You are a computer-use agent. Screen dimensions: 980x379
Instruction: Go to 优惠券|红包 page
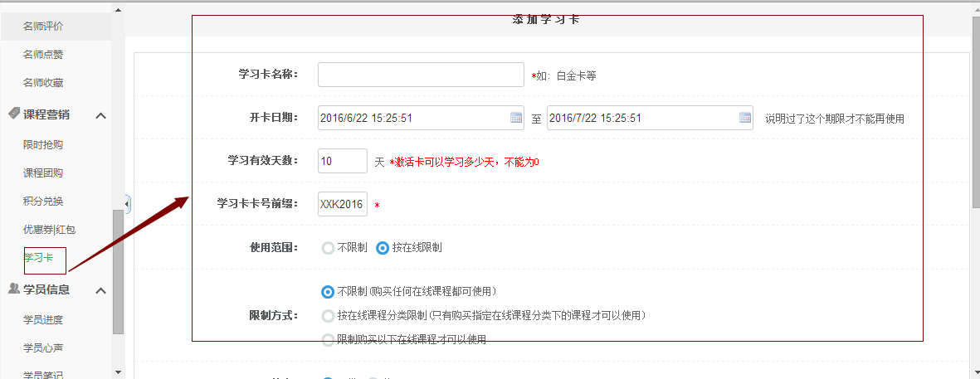click(x=49, y=229)
